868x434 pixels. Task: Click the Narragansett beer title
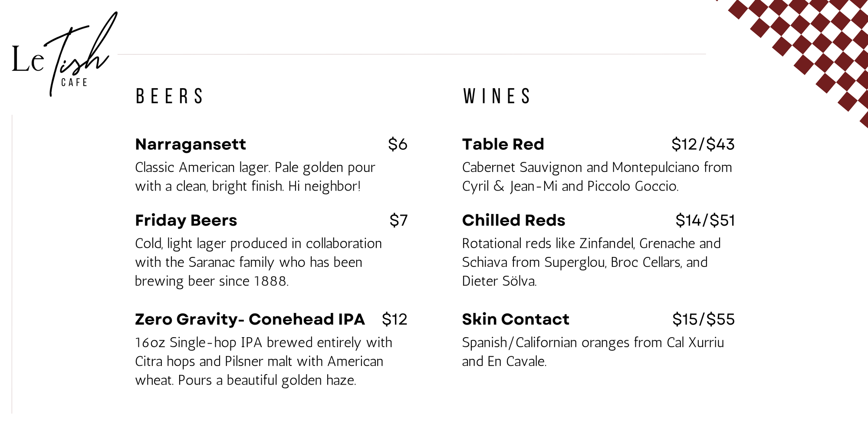point(191,145)
